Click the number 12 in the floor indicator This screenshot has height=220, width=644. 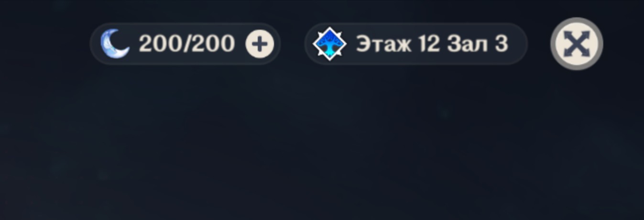coord(429,44)
